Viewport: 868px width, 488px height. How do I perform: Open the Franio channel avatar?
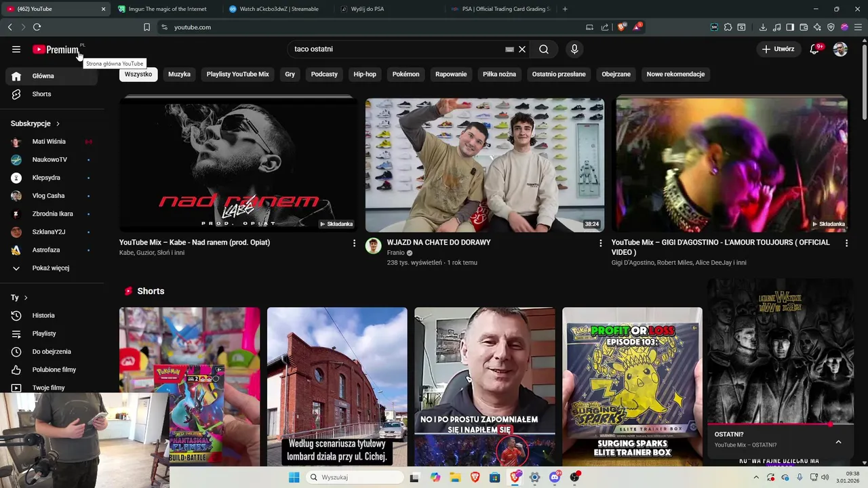[374, 245]
